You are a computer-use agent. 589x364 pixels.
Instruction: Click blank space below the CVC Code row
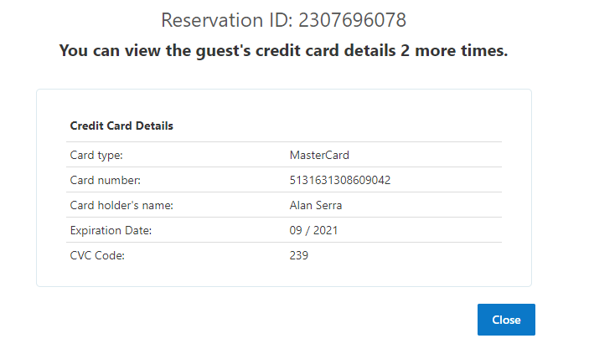click(285, 274)
